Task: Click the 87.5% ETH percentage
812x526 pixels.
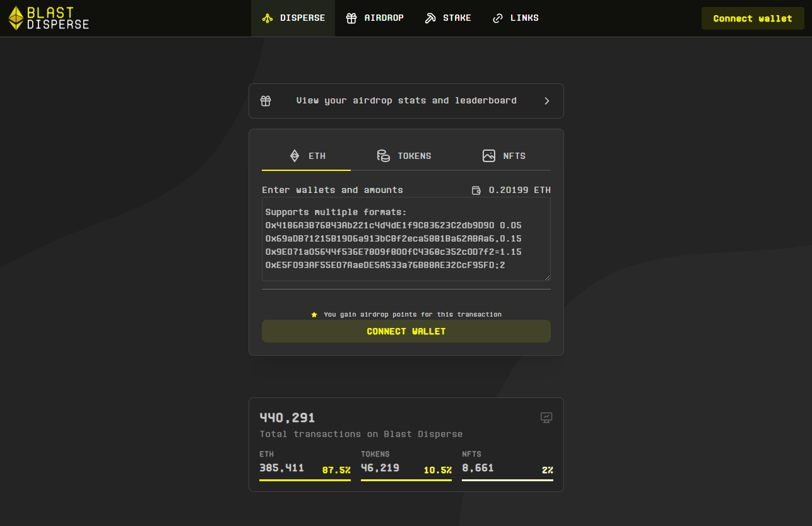Action: tap(336, 470)
